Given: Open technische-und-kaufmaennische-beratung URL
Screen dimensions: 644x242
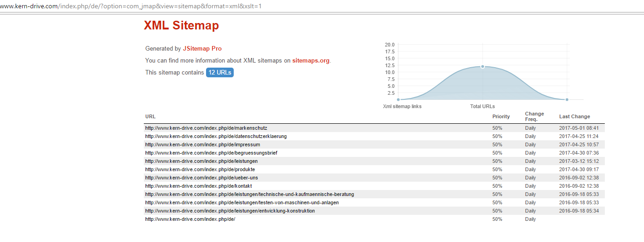Looking at the screenshot, I should coord(249,194).
